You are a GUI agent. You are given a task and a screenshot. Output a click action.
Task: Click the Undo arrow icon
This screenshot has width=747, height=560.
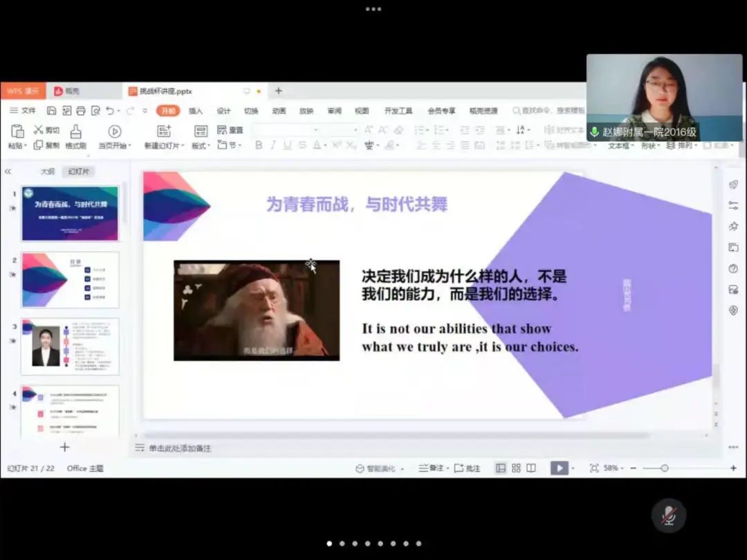click(x=110, y=111)
